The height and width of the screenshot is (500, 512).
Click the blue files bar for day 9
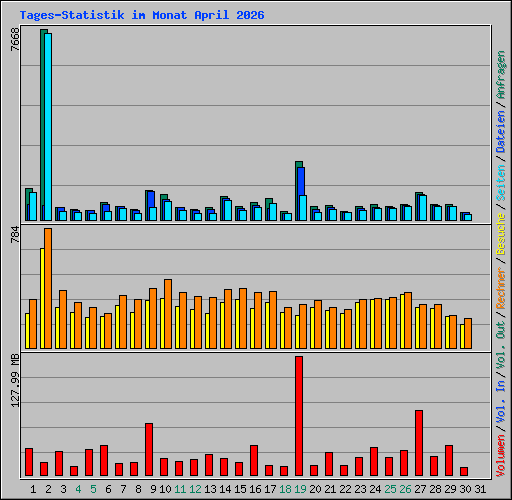pos(151,199)
